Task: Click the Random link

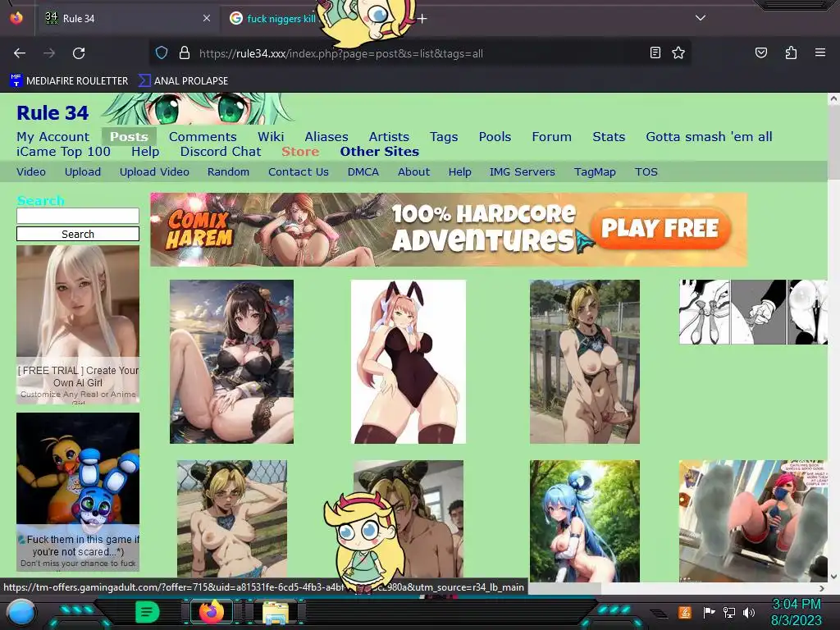Action: [x=228, y=172]
